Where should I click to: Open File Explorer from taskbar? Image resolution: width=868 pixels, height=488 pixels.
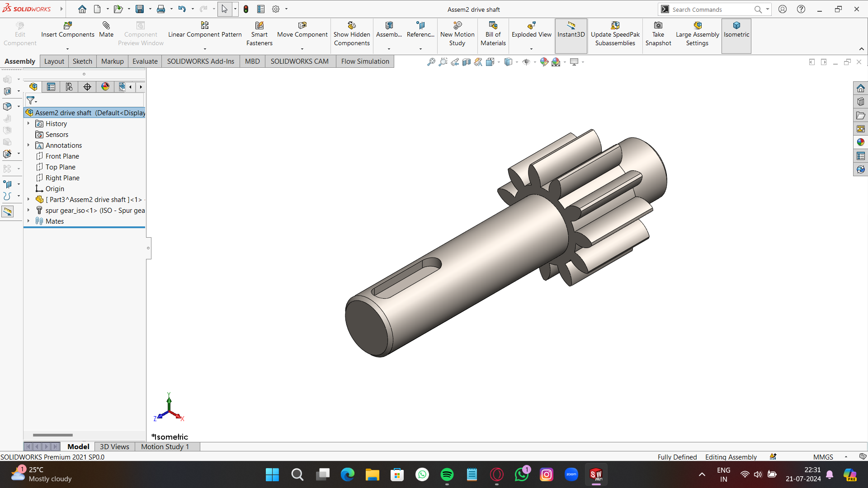(x=372, y=474)
